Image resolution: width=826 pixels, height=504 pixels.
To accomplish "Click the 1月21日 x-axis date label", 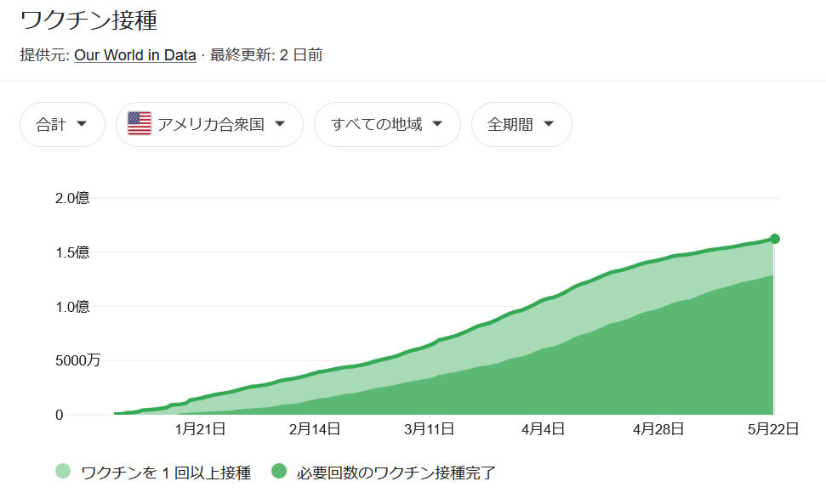I will pyautogui.click(x=200, y=428).
